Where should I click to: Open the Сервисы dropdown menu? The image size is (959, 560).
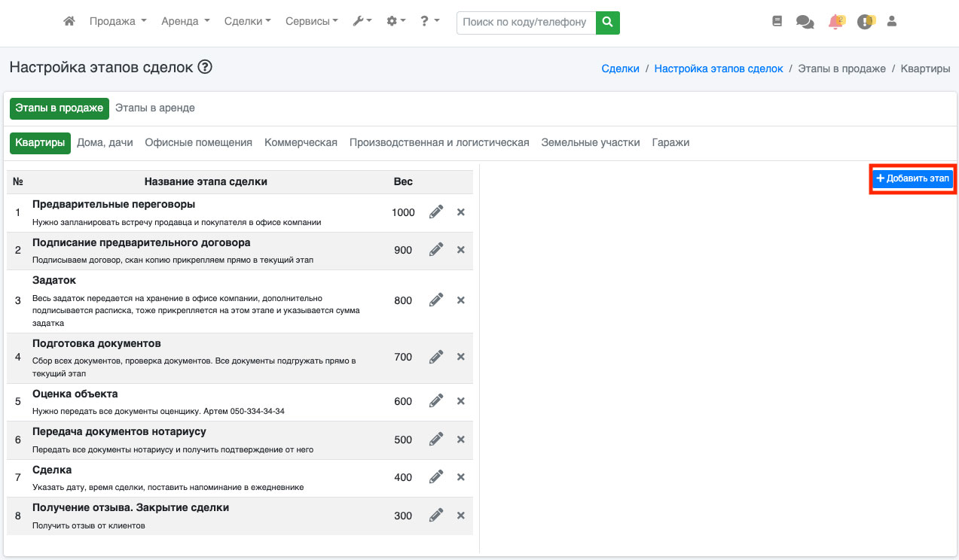point(311,22)
